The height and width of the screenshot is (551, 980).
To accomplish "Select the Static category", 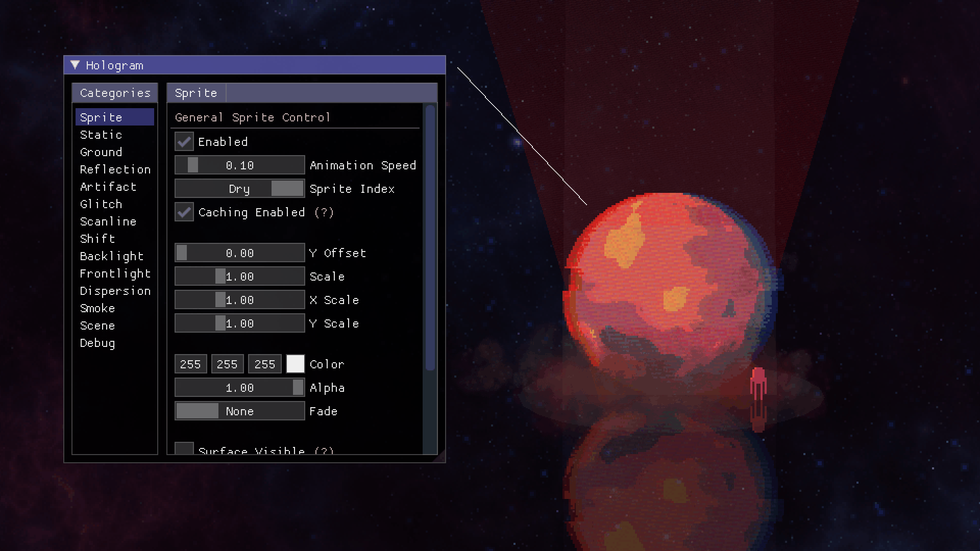I will (101, 135).
